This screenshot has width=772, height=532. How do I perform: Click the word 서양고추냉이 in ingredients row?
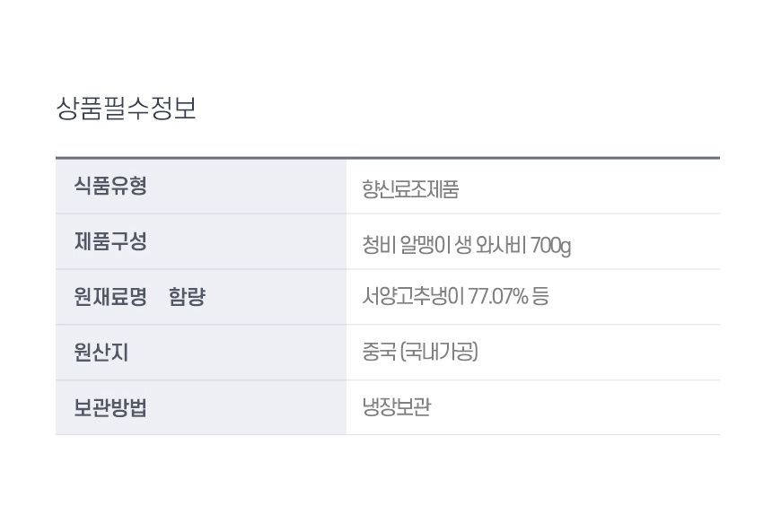pyautogui.click(x=413, y=296)
